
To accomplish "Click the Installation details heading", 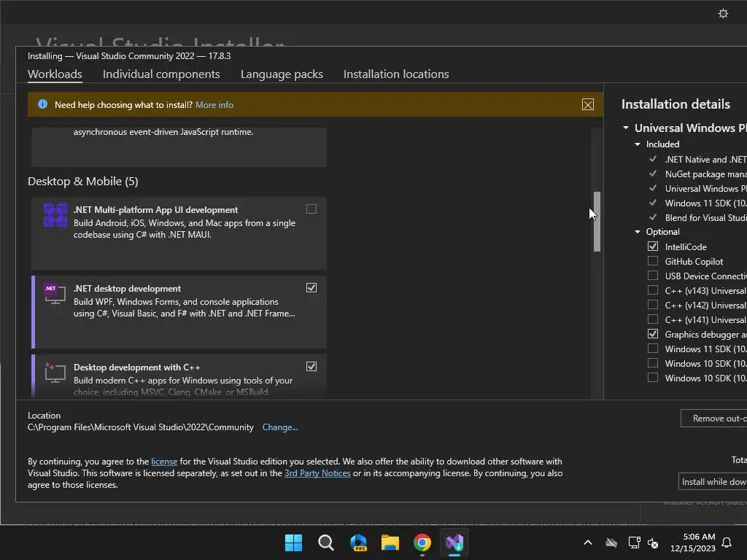I will click(x=676, y=104).
